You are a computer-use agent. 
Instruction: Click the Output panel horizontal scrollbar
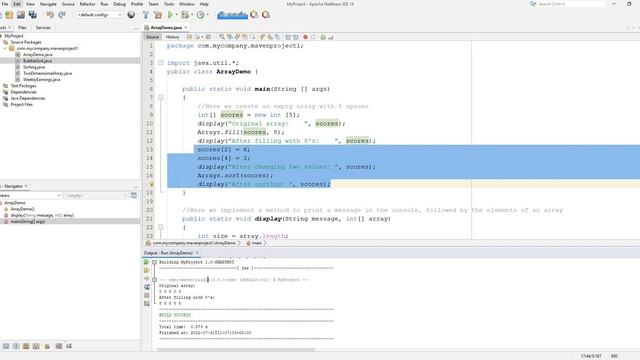(236, 350)
